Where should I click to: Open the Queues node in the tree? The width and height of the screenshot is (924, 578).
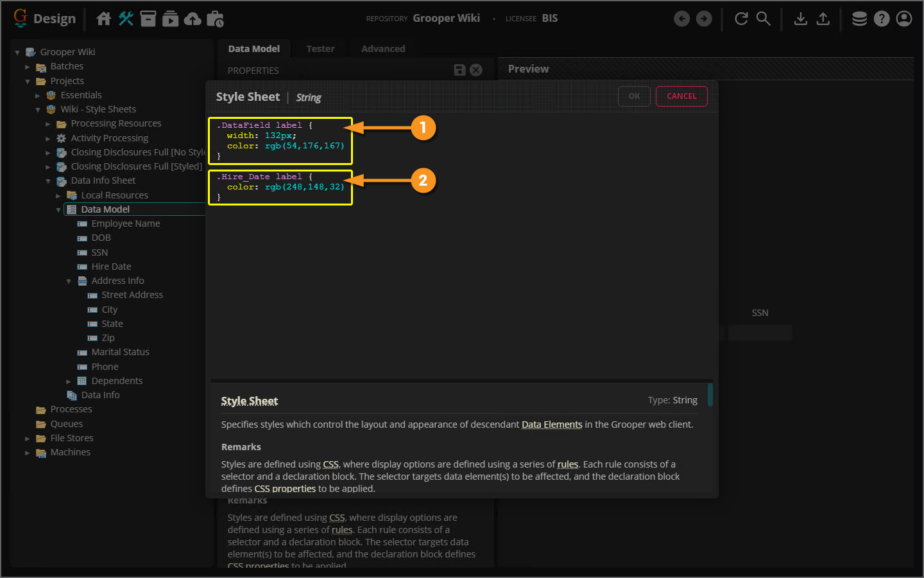[x=67, y=424]
